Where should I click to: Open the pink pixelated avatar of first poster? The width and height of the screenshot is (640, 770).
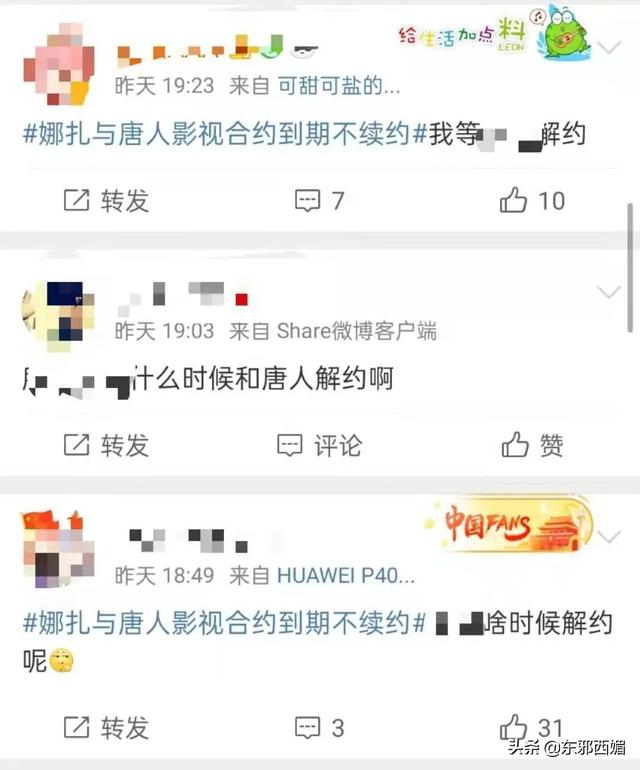point(59,64)
